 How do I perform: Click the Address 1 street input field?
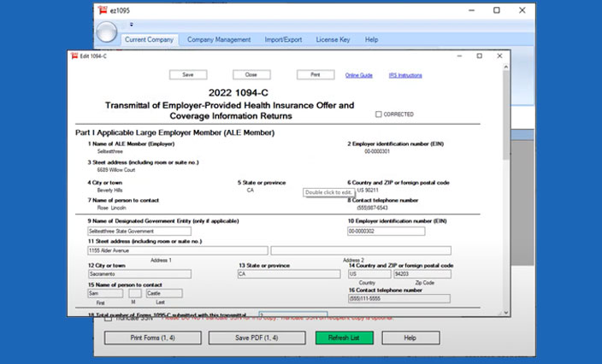tap(178, 250)
